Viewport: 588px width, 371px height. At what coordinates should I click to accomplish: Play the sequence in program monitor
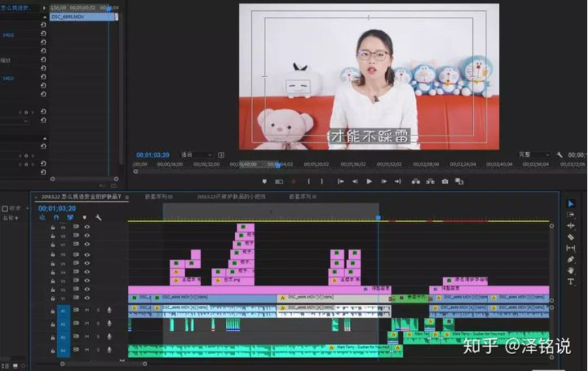[x=369, y=182]
